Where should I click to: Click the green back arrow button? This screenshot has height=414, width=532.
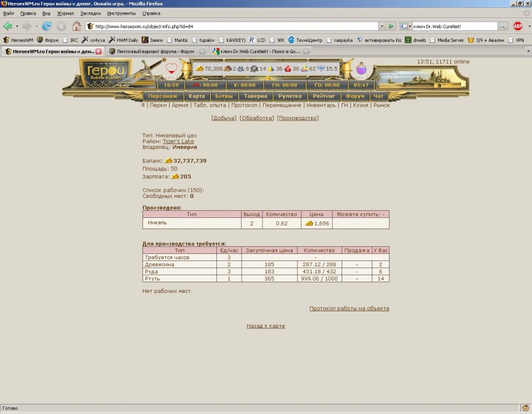coord(8,26)
